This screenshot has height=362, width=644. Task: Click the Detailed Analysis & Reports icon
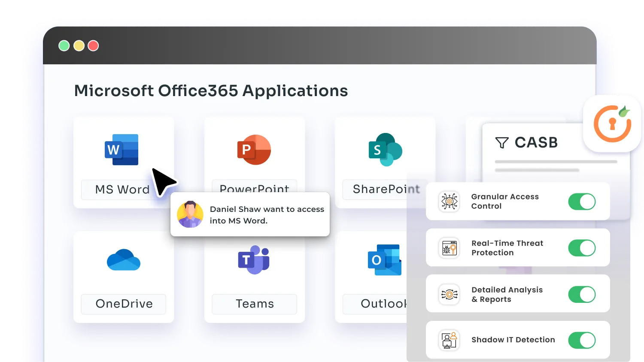tap(450, 294)
